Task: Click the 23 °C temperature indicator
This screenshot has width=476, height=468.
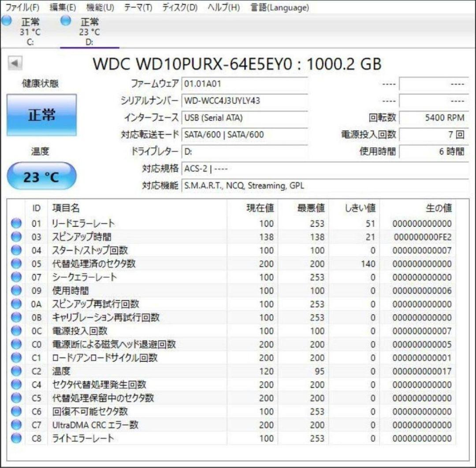Action: point(42,176)
